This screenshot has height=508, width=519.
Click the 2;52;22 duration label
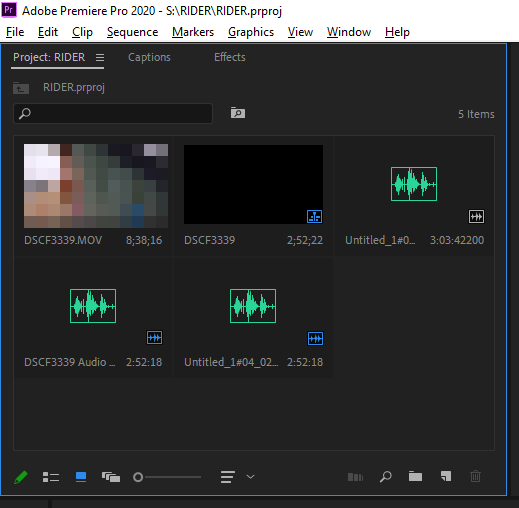(x=305, y=240)
